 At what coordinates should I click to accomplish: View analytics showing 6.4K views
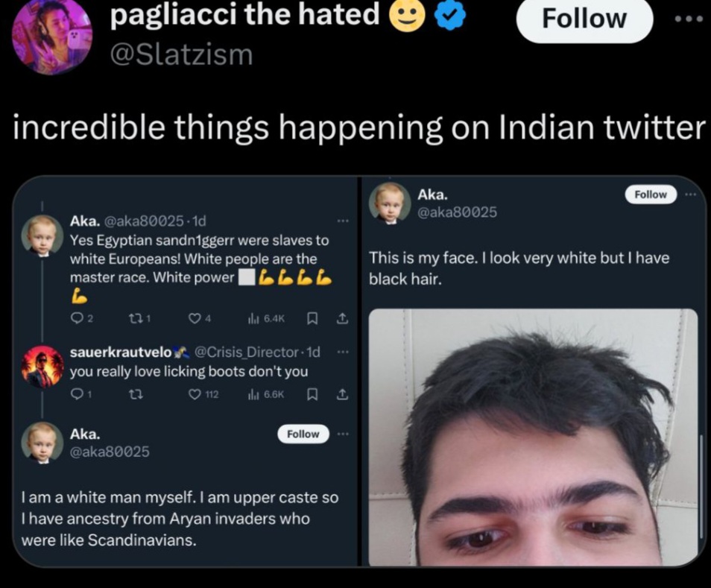point(266,319)
